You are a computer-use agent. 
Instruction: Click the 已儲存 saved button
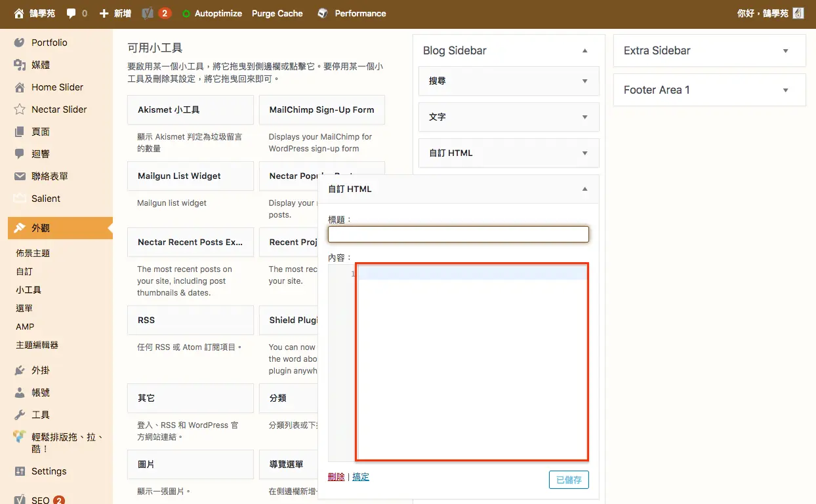coord(569,480)
